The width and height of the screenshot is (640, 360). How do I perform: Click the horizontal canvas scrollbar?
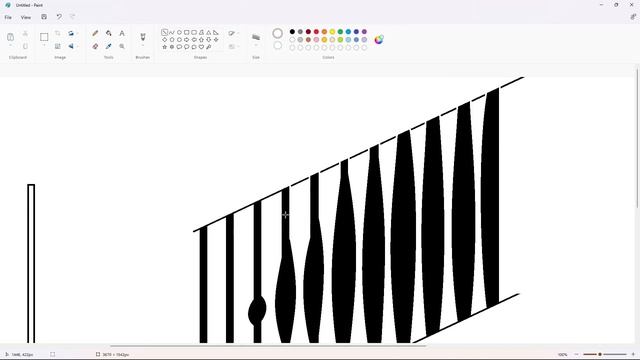coord(268,346)
